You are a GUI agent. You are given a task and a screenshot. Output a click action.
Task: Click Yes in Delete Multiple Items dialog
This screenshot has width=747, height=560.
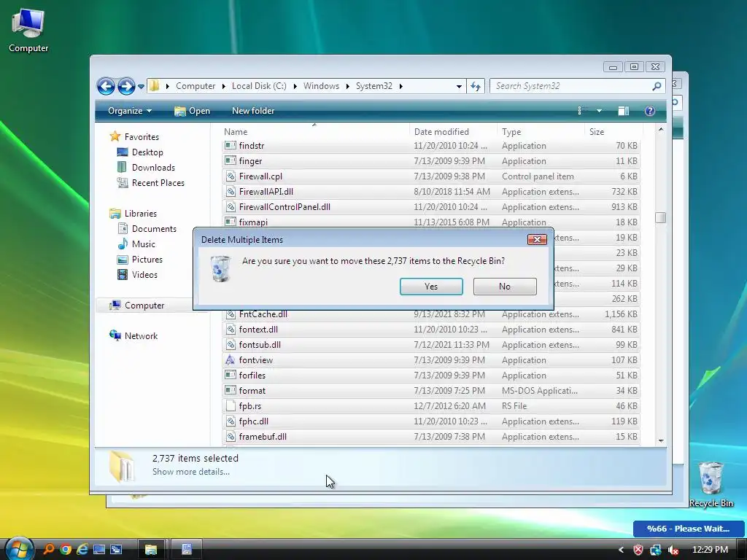click(431, 286)
